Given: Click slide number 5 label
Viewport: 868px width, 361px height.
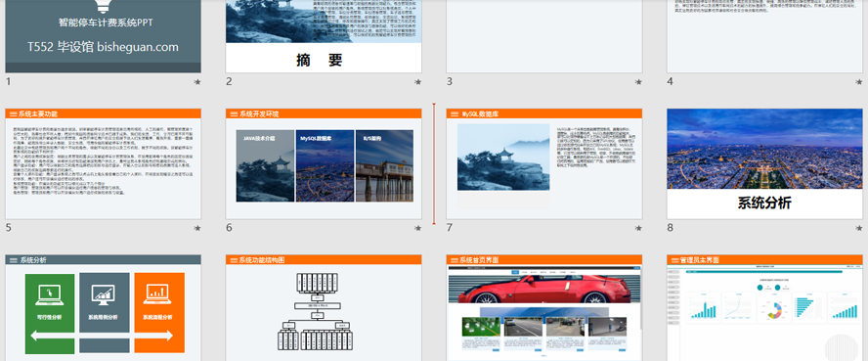Looking at the screenshot, I should tap(8, 228).
